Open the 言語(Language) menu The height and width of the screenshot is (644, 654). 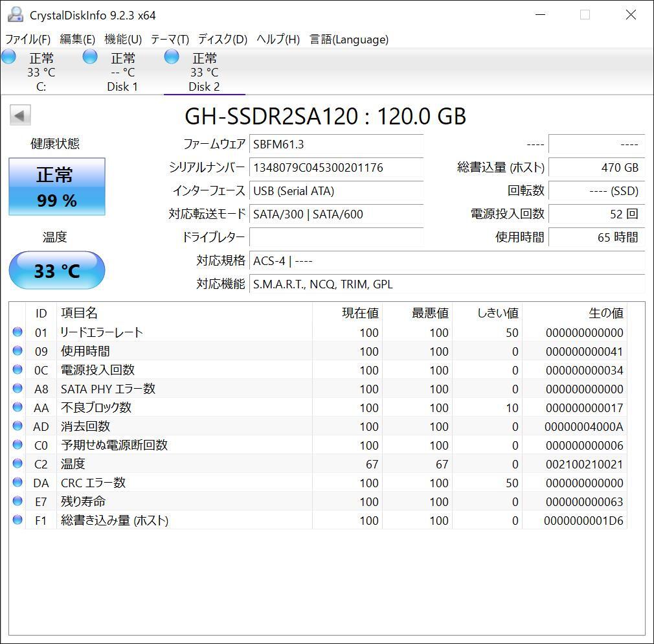[349, 40]
